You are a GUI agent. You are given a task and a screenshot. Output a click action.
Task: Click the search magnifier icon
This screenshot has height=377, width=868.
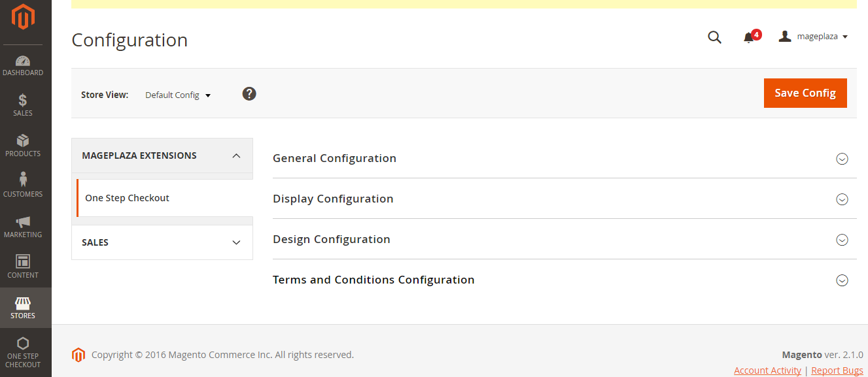click(x=714, y=37)
